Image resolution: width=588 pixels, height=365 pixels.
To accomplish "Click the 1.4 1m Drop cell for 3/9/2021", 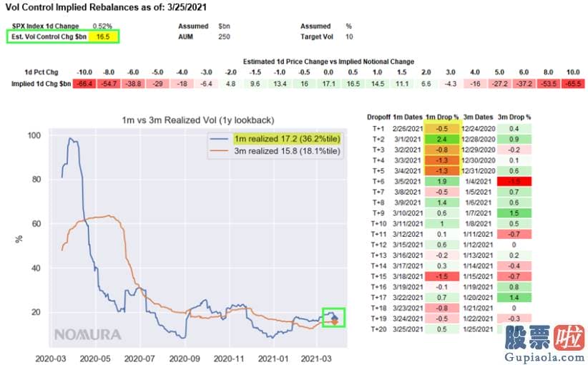I will coord(442,203).
